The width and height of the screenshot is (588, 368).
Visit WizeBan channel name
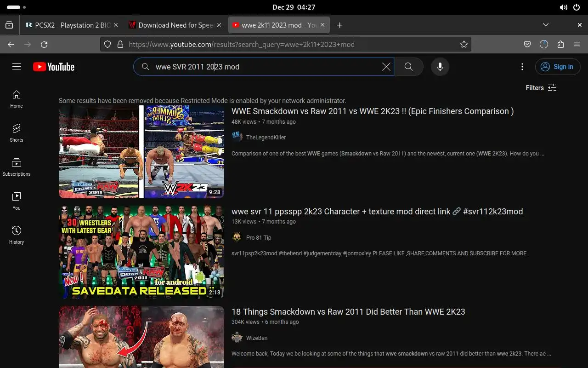tap(257, 338)
